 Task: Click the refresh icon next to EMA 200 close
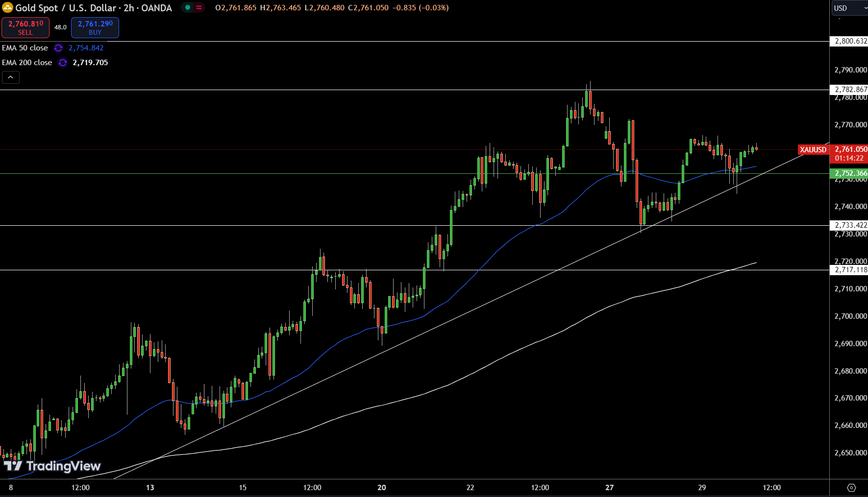pyautogui.click(x=63, y=63)
